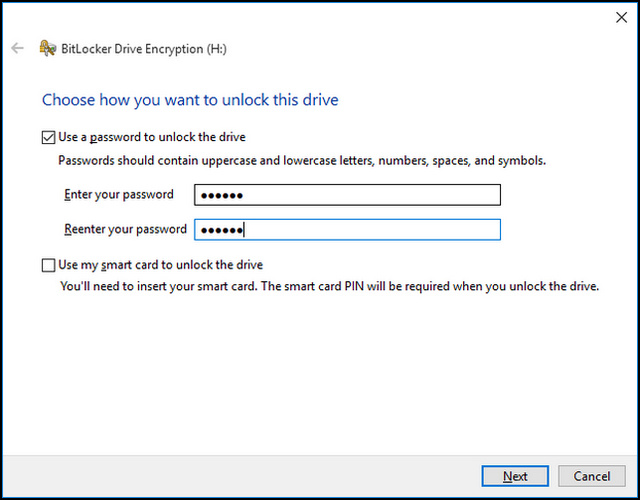
Task: Click the Next button
Action: tap(515, 476)
